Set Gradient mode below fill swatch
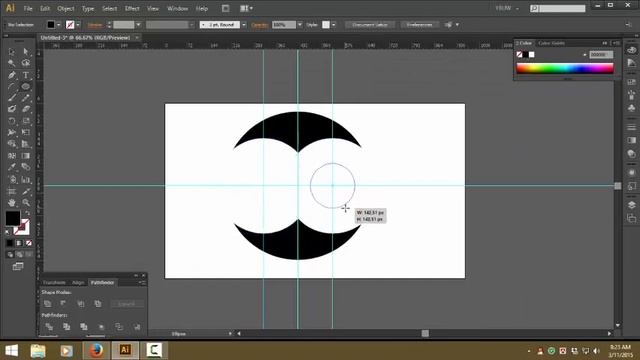640x360 pixels. pyautogui.click(x=19, y=243)
